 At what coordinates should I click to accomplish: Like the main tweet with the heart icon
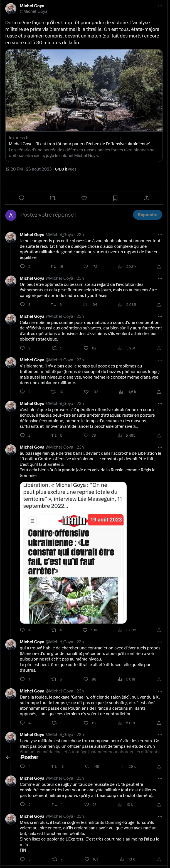tap(84, 198)
